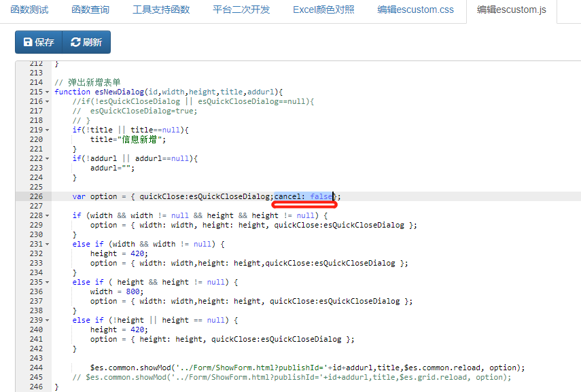Screen dimensions: 581x392
Task: Click line number 226 in the gutter
Action: pos(36,196)
